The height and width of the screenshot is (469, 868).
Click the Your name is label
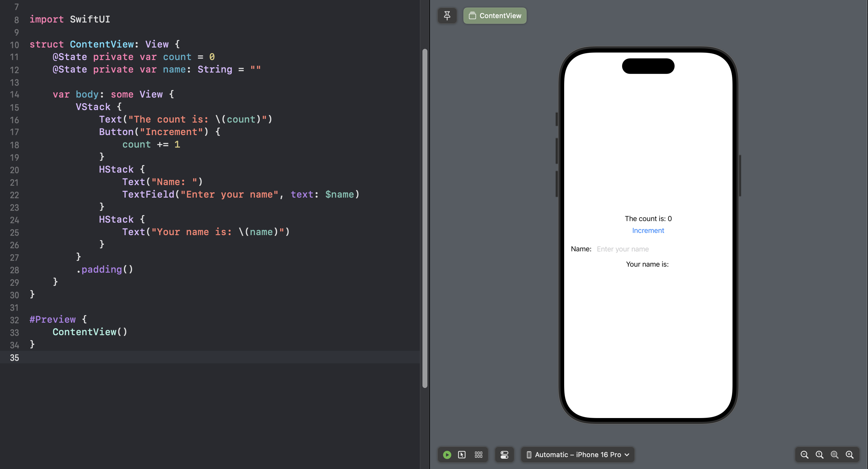coord(647,264)
